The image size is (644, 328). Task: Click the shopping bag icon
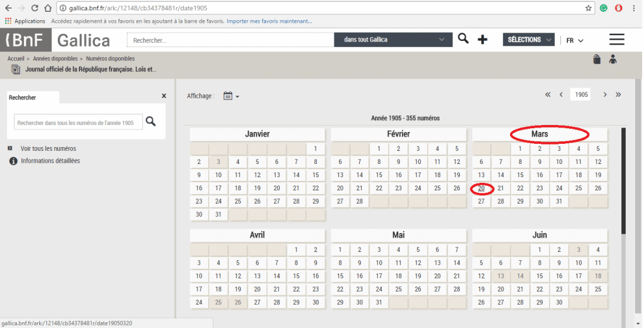(x=596, y=59)
